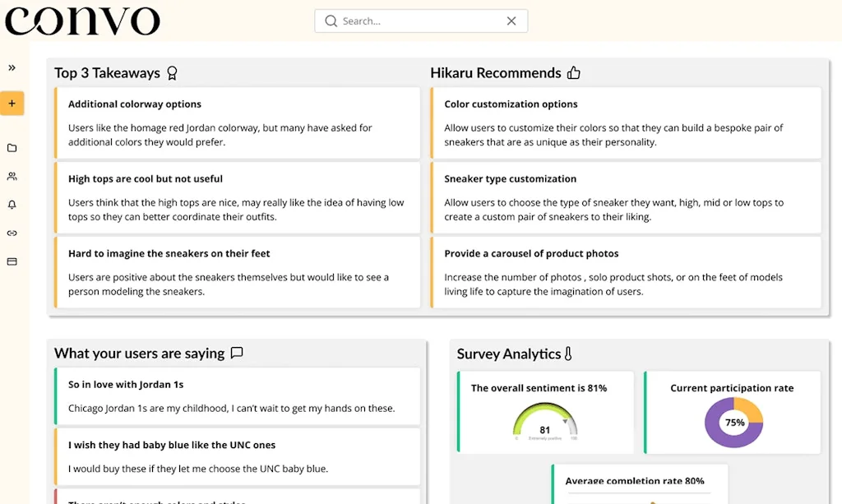This screenshot has width=842, height=504.
Task: Click the overall sentiment gauge at 81
Action: 545,421
